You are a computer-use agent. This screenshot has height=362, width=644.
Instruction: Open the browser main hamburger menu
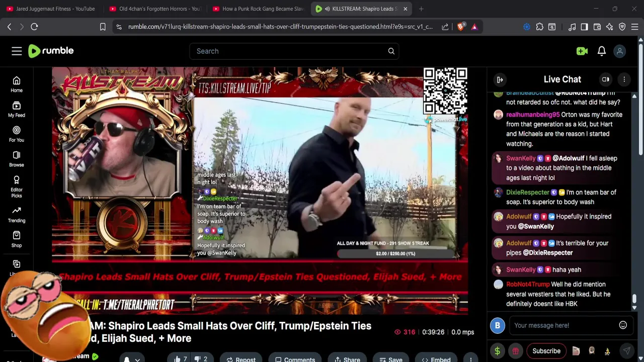[635, 27]
